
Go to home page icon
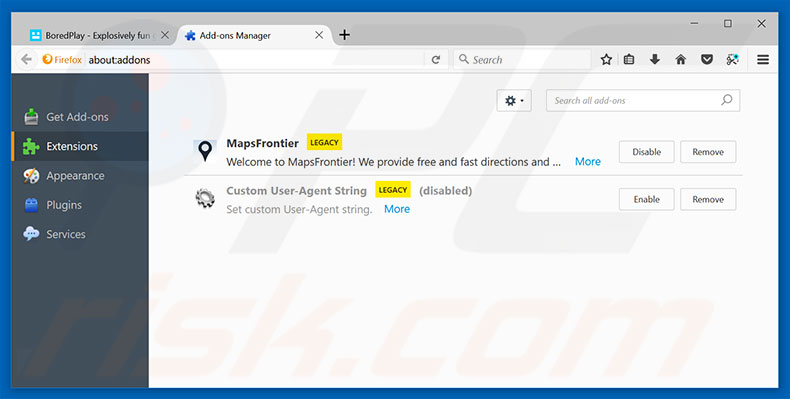pyautogui.click(x=681, y=59)
